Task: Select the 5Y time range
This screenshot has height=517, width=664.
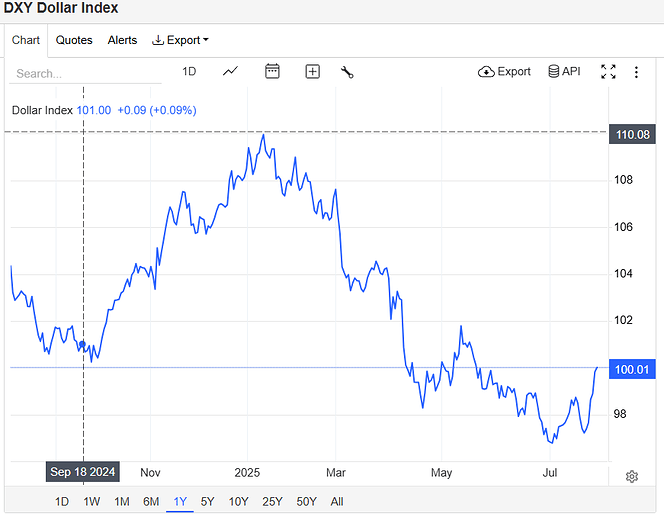Action: (208, 501)
